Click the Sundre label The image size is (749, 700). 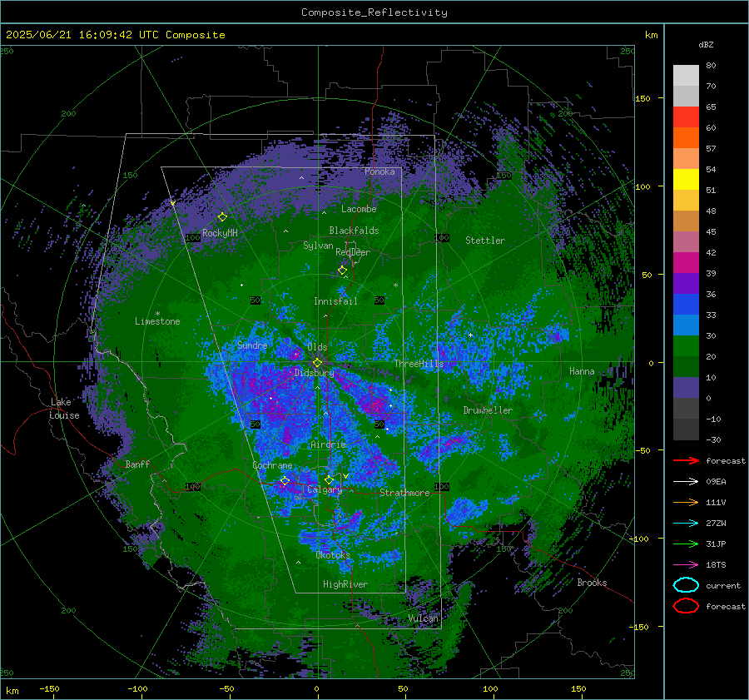point(252,345)
